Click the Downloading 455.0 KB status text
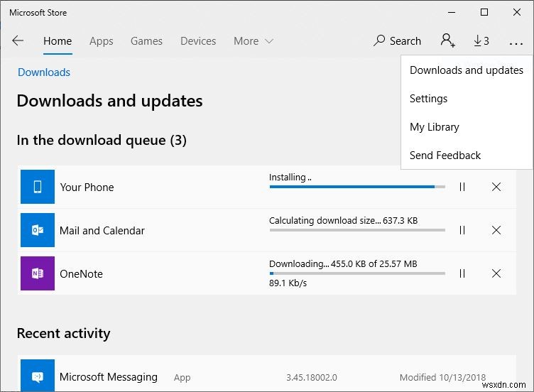534x392 pixels. [343, 264]
